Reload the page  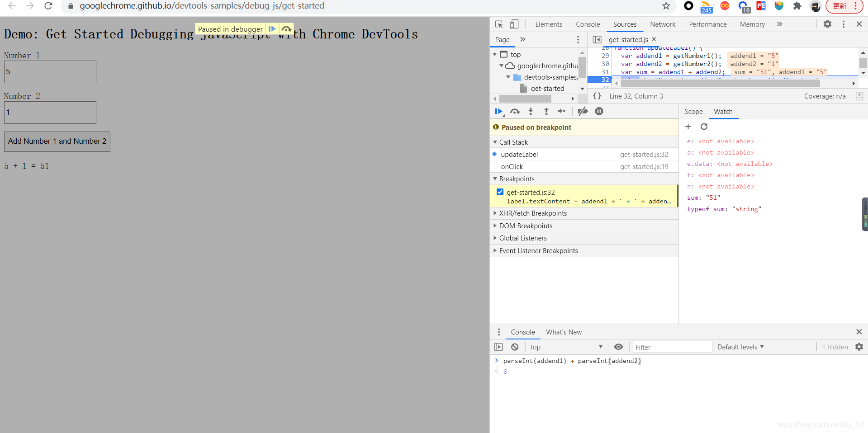48,6
